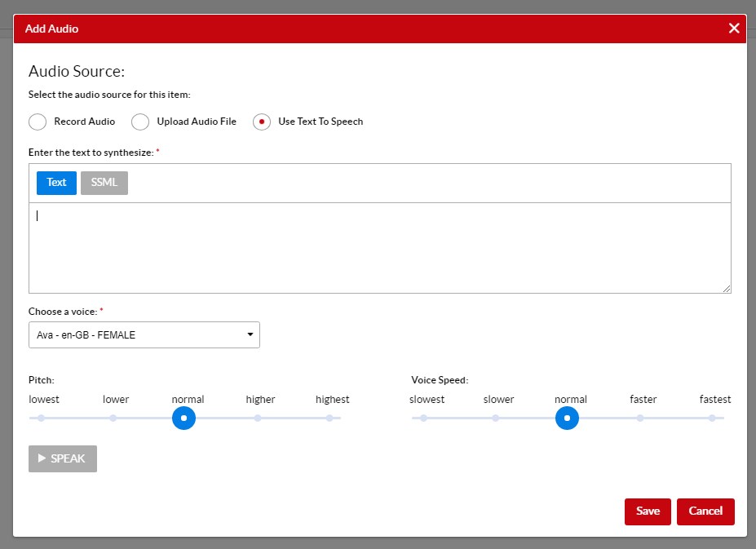
Task: Click the normal pitch slider handle
Action: [184, 418]
